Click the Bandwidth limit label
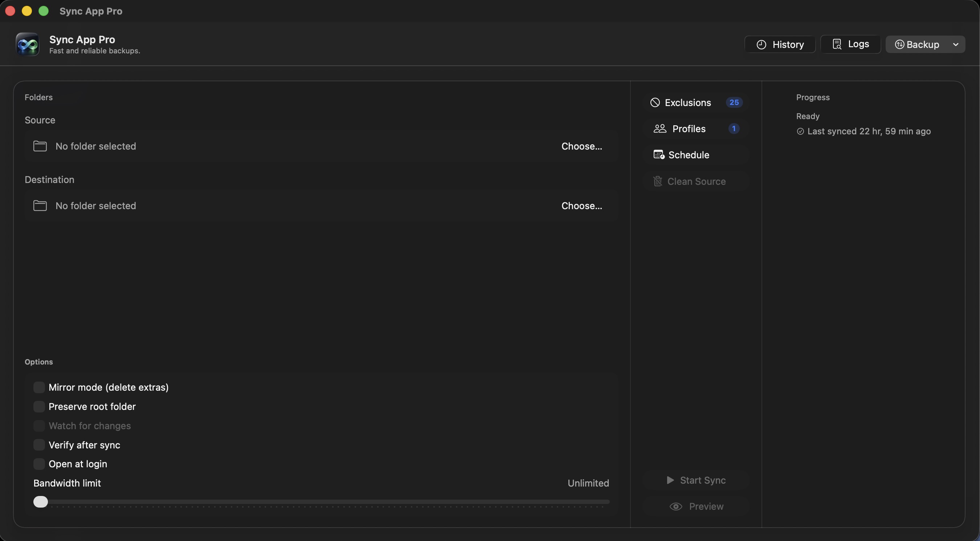Image resolution: width=980 pixels, height=541 pixels. (x=67, y=483)
